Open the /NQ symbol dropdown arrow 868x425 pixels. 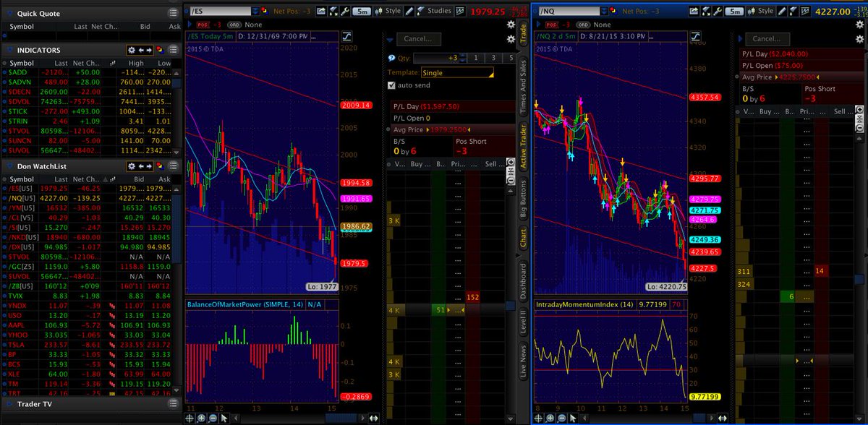coord(605,12)
